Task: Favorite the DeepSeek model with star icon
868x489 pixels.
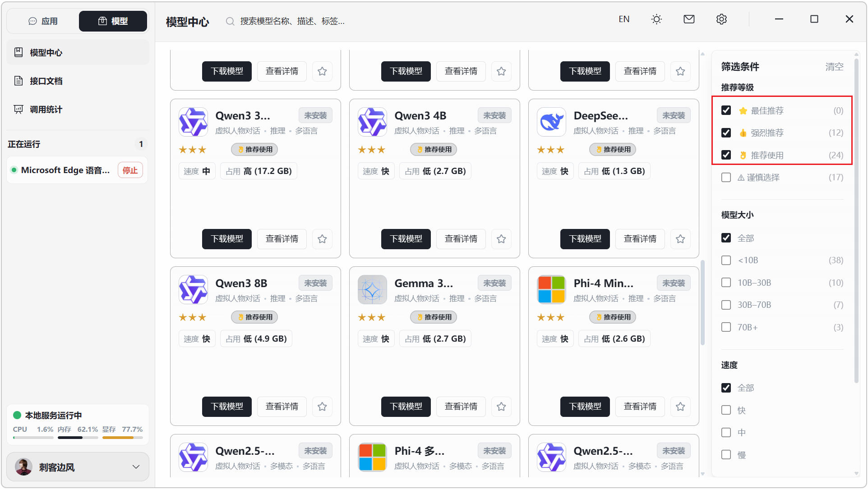Action: 680,239
